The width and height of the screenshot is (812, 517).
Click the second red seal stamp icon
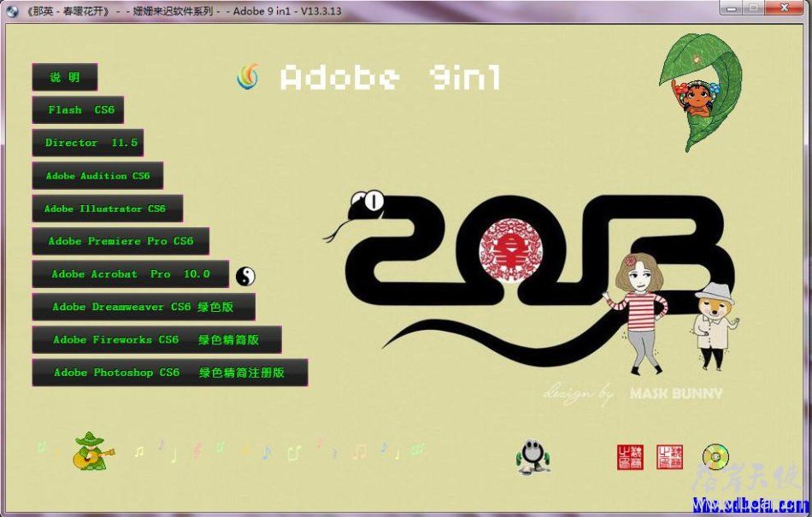pos(669,457)
